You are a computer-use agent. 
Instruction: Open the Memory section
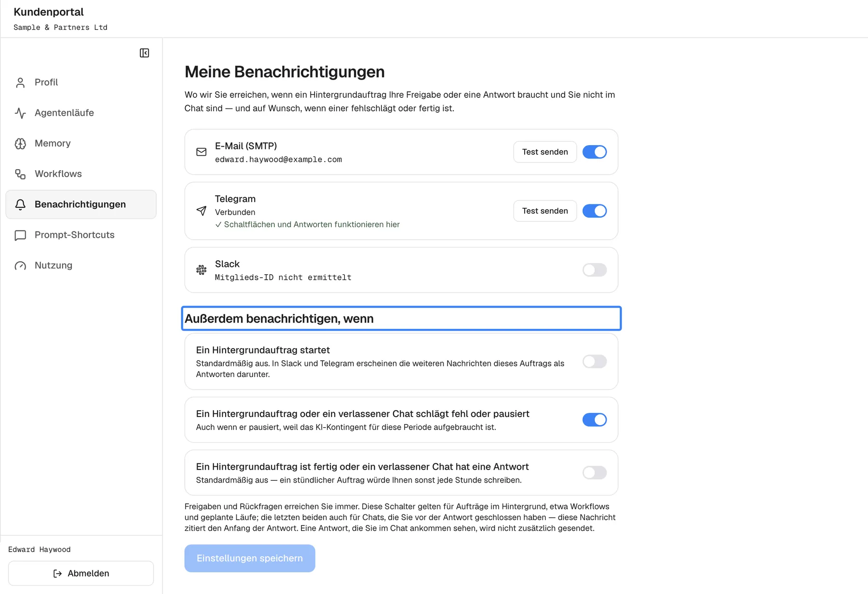click(81, 143)
